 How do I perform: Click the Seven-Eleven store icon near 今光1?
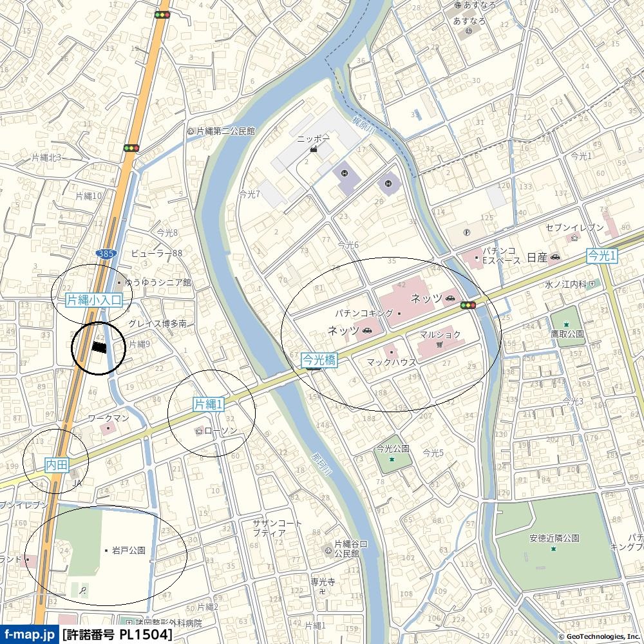(x=574, y=238)
